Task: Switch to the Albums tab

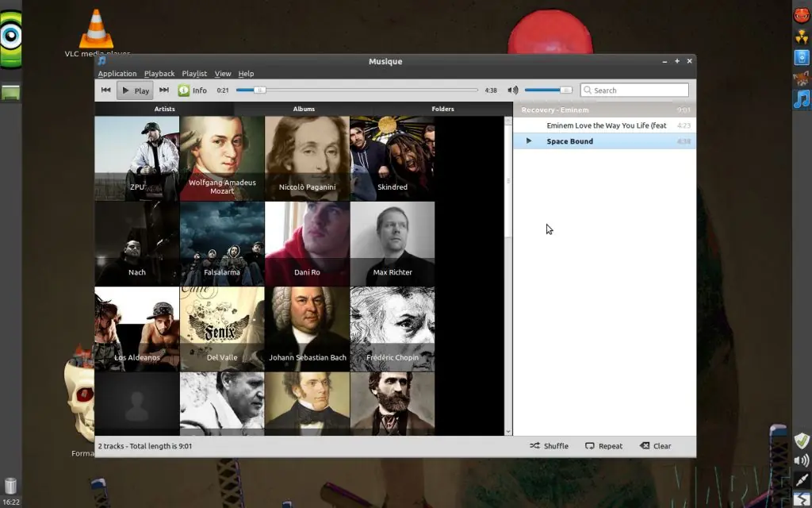Action: (304, 109)
